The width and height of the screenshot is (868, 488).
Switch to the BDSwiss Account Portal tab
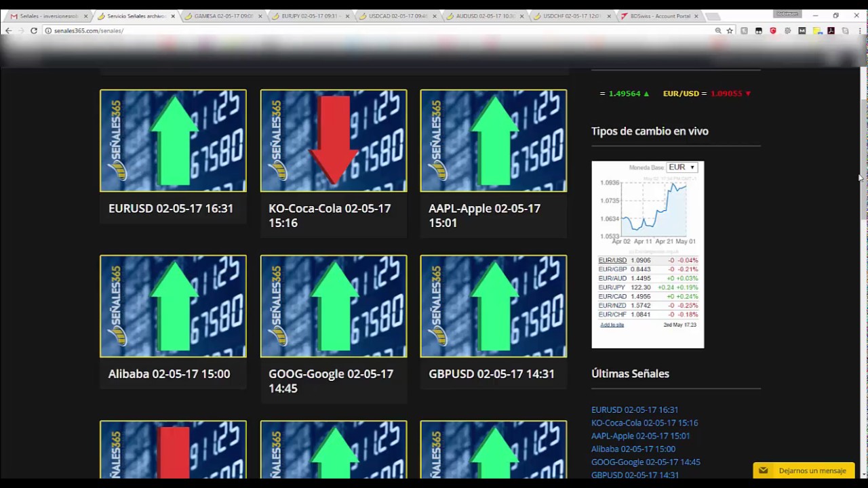pyautogui.click(x=659, y=16)
